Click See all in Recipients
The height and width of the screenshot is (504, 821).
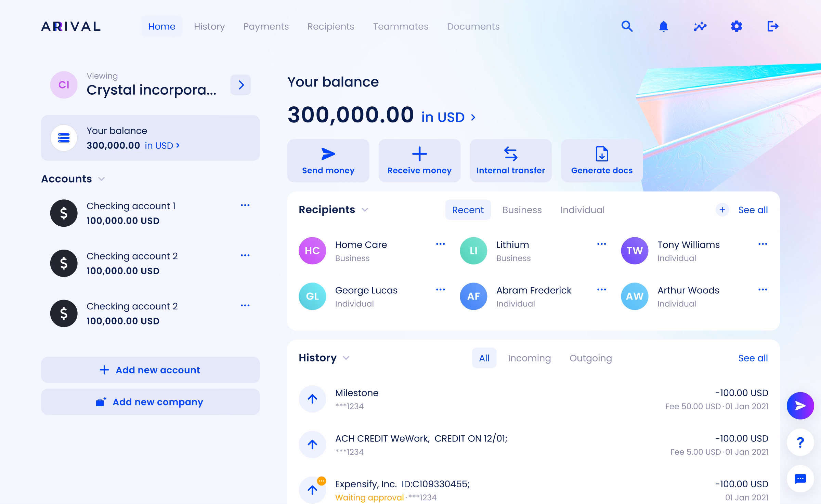(x=753, y=210)
